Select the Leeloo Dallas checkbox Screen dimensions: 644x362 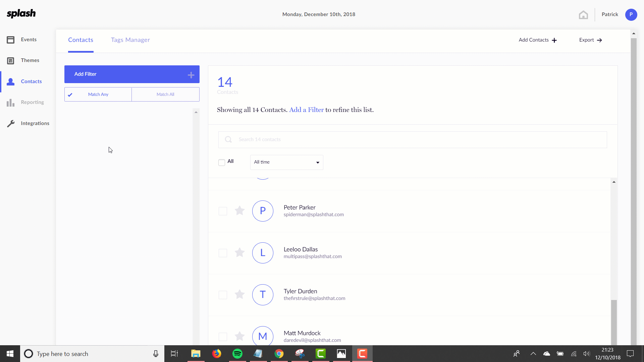[223, 253]
